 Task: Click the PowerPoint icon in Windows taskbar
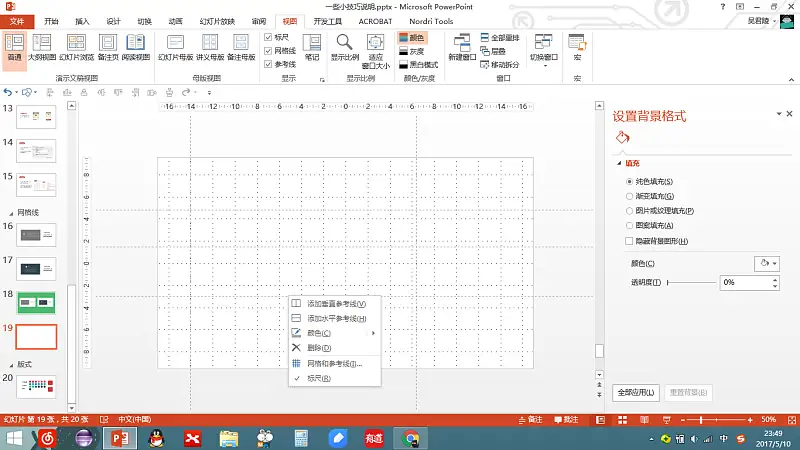click(120, 438)
